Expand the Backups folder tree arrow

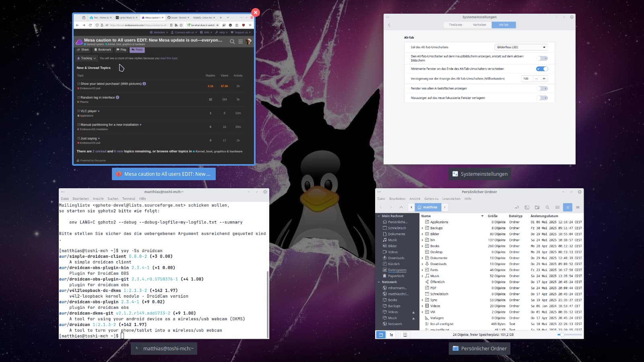tap(422, 228)
